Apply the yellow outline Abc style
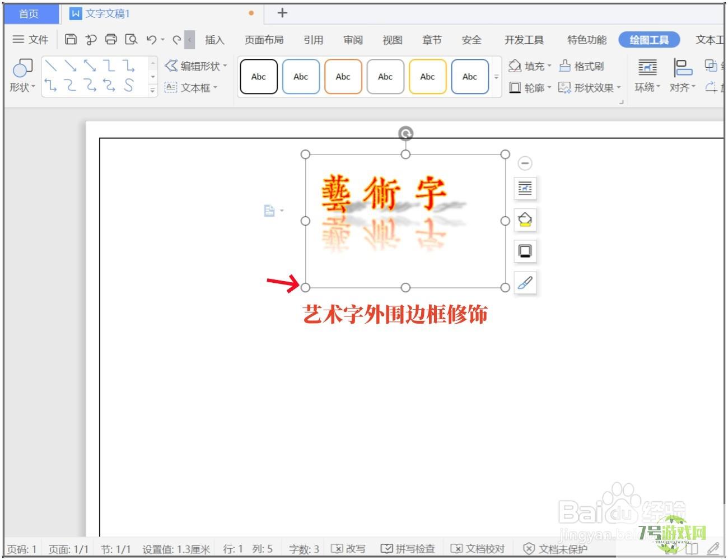The image size is (728, 560). [428, 77]
